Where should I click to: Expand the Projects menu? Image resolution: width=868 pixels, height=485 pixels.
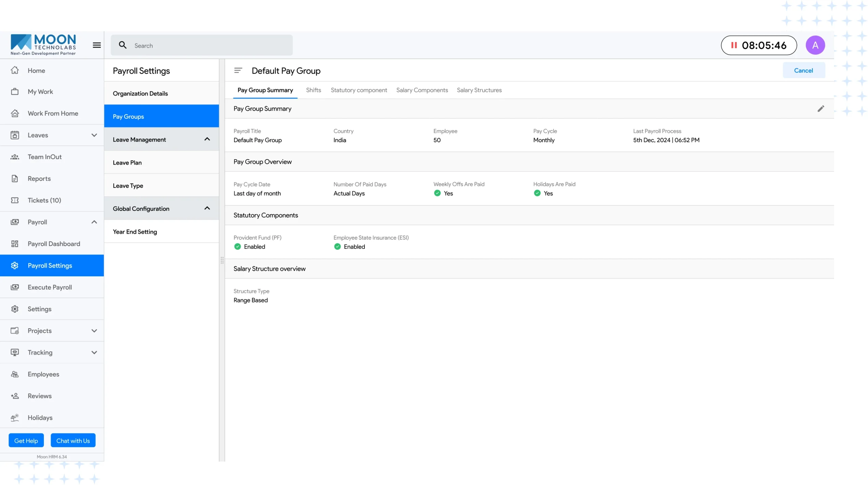[x=94, y=331]
